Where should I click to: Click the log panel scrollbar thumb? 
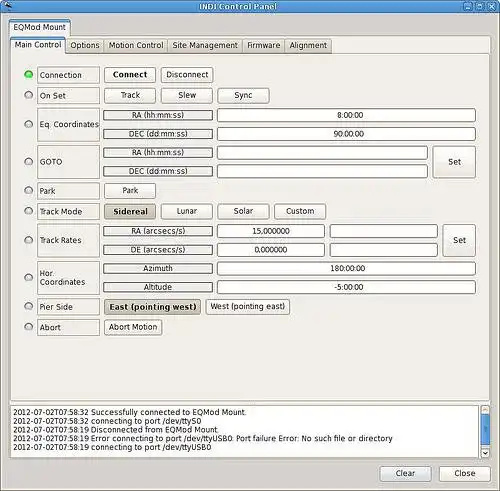point(485,429)
